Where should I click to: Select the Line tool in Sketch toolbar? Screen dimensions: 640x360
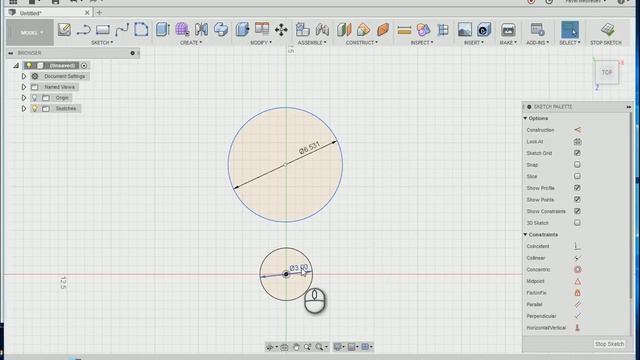(83, 29)
